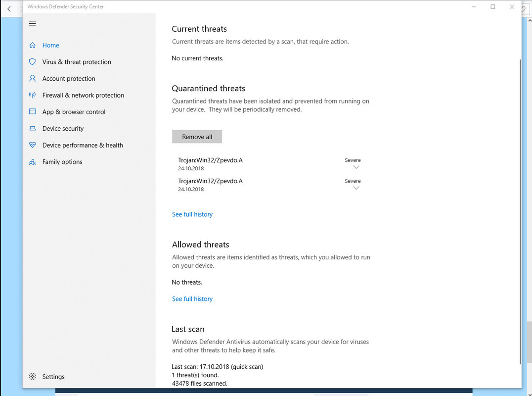Image resolution: width=532 pixels, height=396 pixels.
Task: Click the background window's scroll up arrow
Action: pos(530,21)
